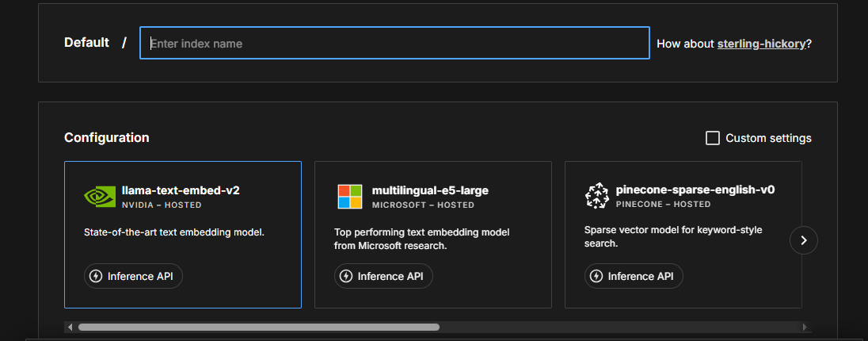Viewport: 868px width, 341px height.
Task: Show more models with the right chevron
Action: (x=804, y=240)
